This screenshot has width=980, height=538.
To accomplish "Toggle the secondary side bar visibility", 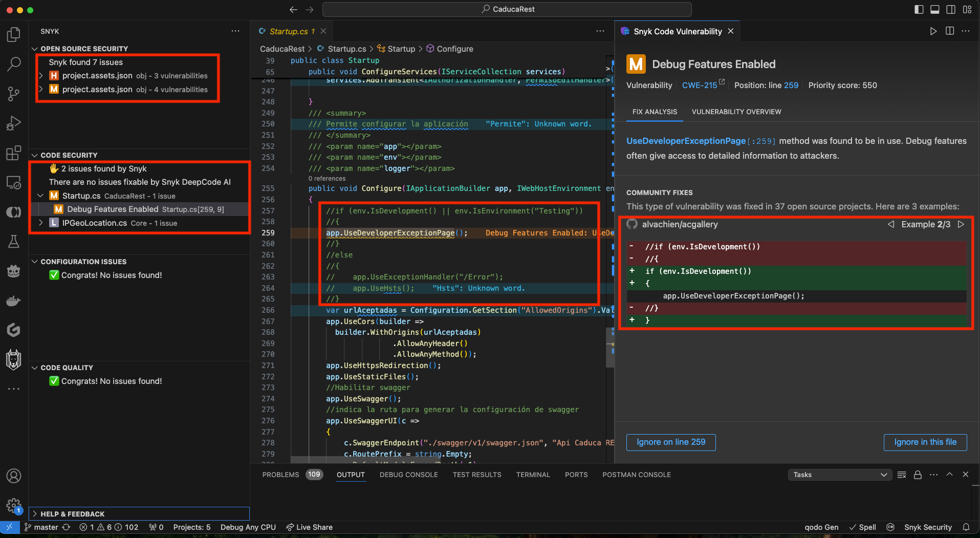I will [951, 9].
